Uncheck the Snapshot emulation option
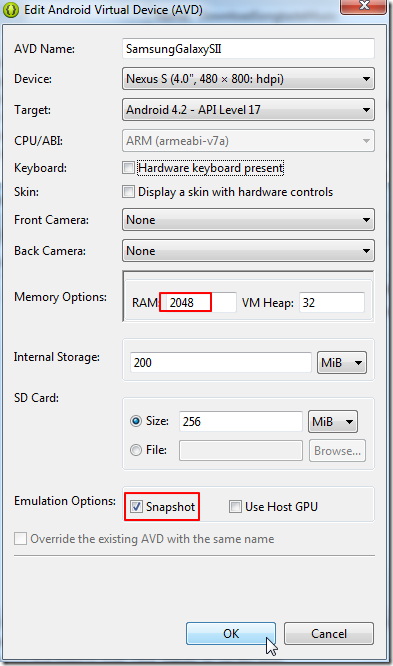The height and width of the screenshot is (666, 393). 136,506
